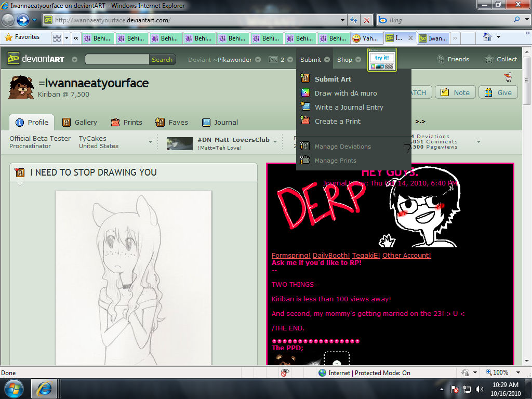
Task: Click the journal entry icon in Submit menu
Action: tap(305, 106)
